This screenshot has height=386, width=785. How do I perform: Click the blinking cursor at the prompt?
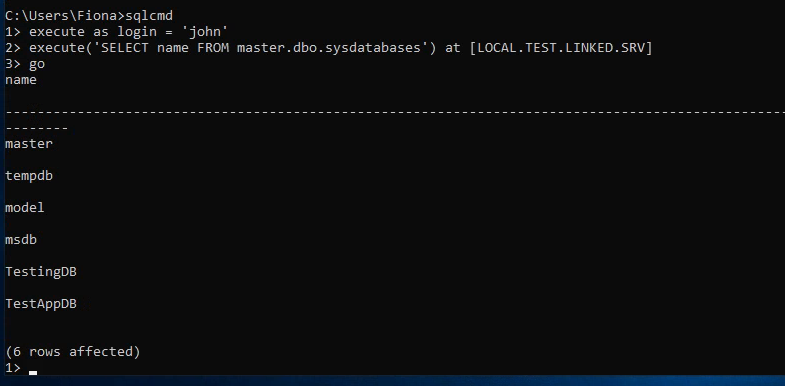[x=33, y=372]
